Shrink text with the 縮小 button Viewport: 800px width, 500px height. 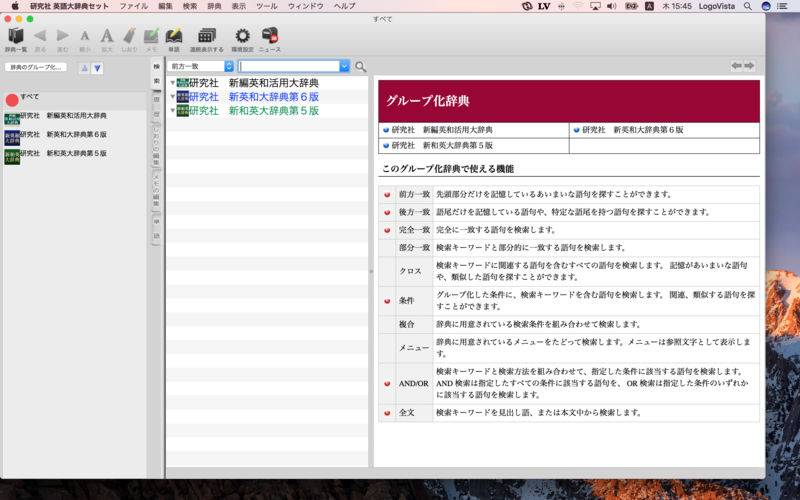coord(85,39)
